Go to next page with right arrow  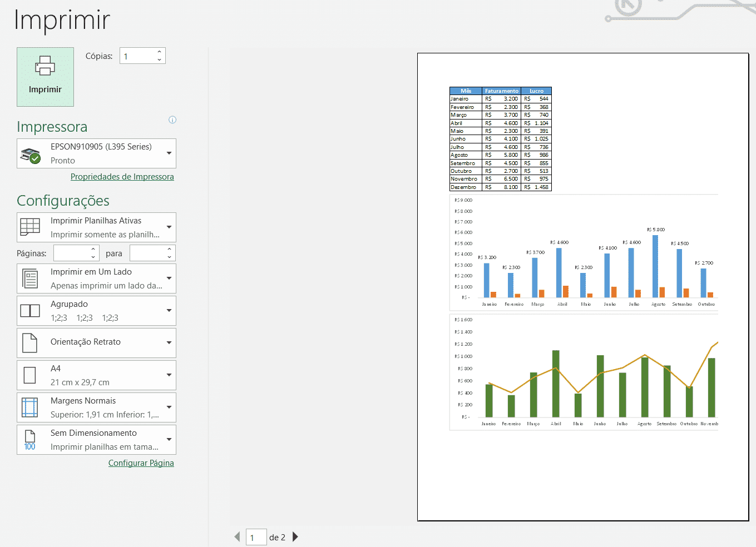[x=295, y=536]
